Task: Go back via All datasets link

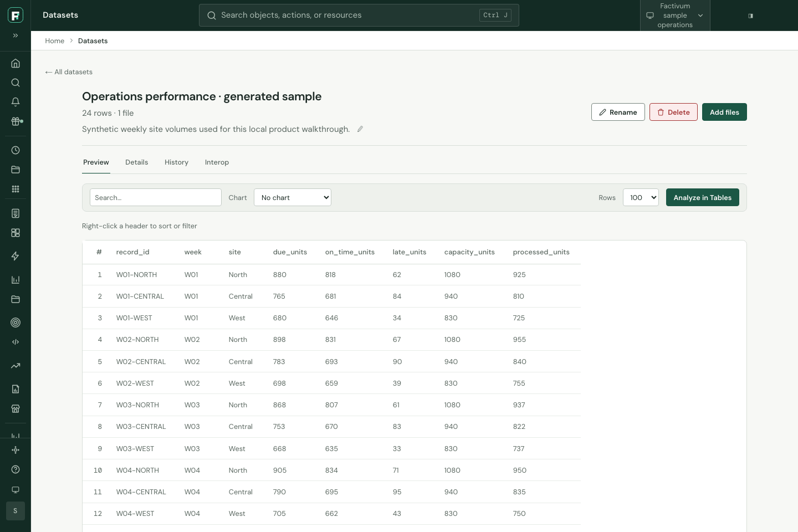Action: pyautogui.click(x=69, y=72)
